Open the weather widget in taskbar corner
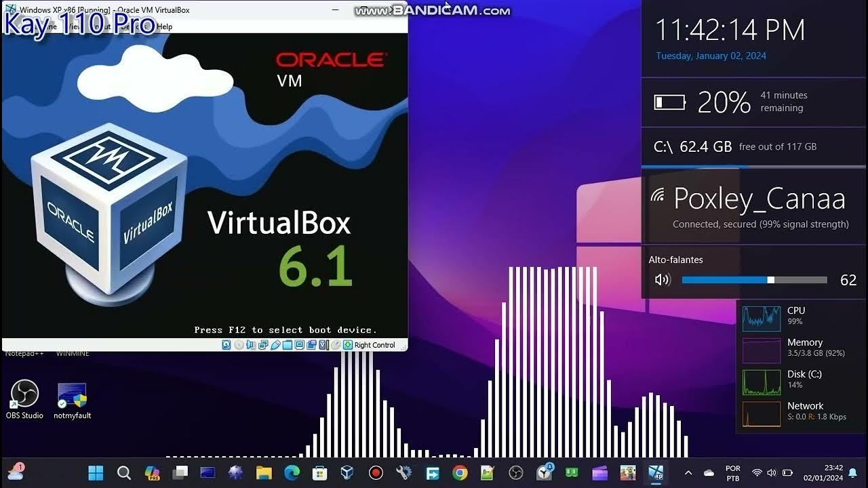Viewport: 868px width, 488px height. coord(16,471)
